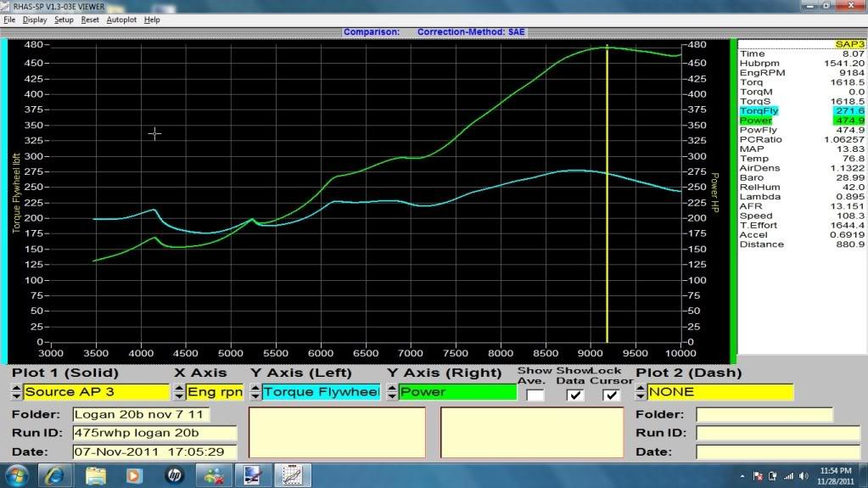Click the Plot 2 Run ID field
The height and width of the screenshot is (488, 868).
[x=778, y=433]
